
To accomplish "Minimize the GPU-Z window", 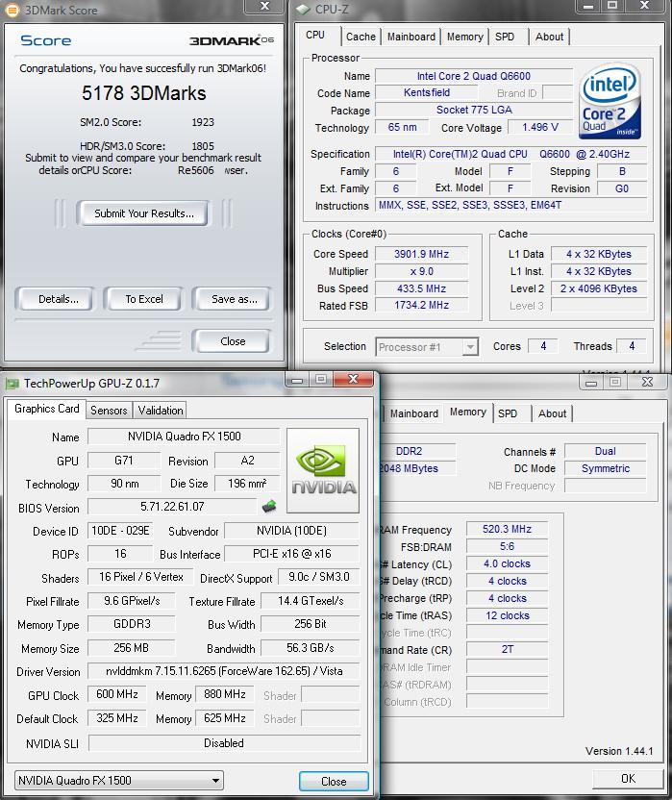I will [297, 380].
